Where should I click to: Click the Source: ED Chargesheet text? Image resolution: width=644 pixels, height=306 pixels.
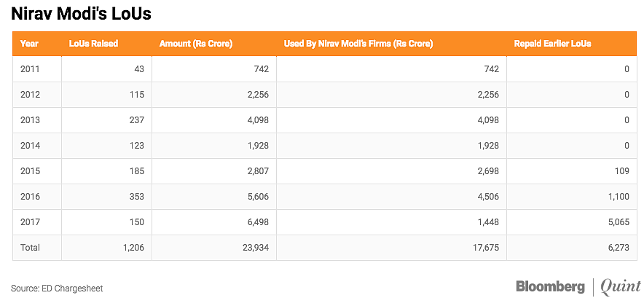(57, 289)
